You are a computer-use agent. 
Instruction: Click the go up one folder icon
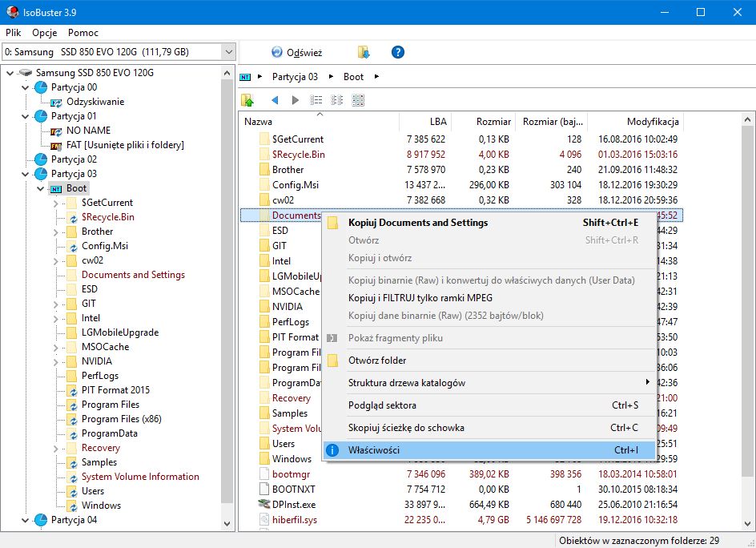(247, 100)
